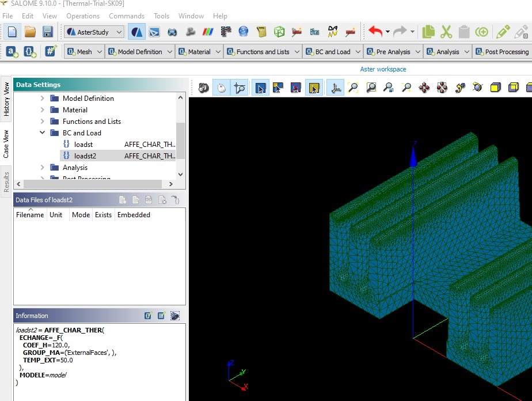
Task: Click the Paste clipboard icon
Action: (464, 32)
